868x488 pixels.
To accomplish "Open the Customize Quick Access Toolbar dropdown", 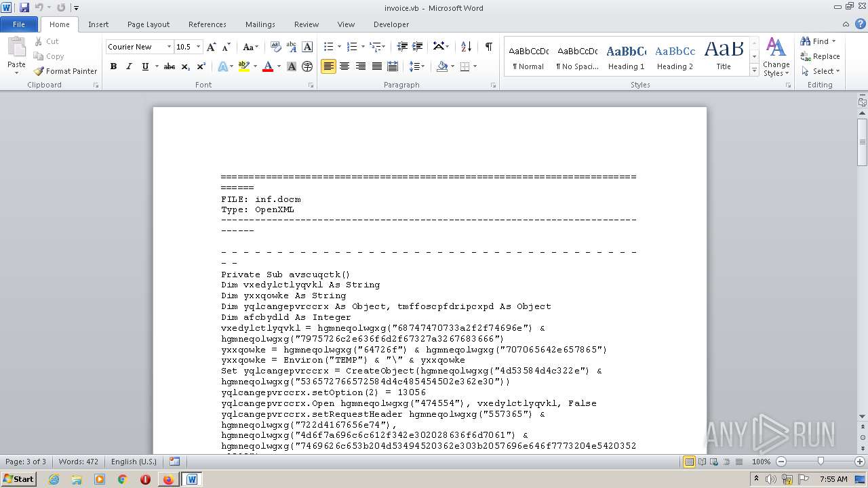I will click(x=76, y=8).
